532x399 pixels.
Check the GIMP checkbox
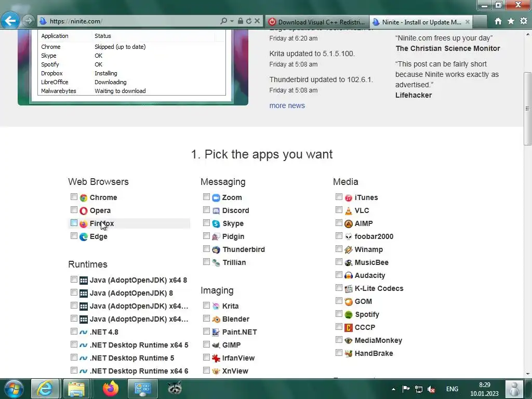[x=206, y=344]
